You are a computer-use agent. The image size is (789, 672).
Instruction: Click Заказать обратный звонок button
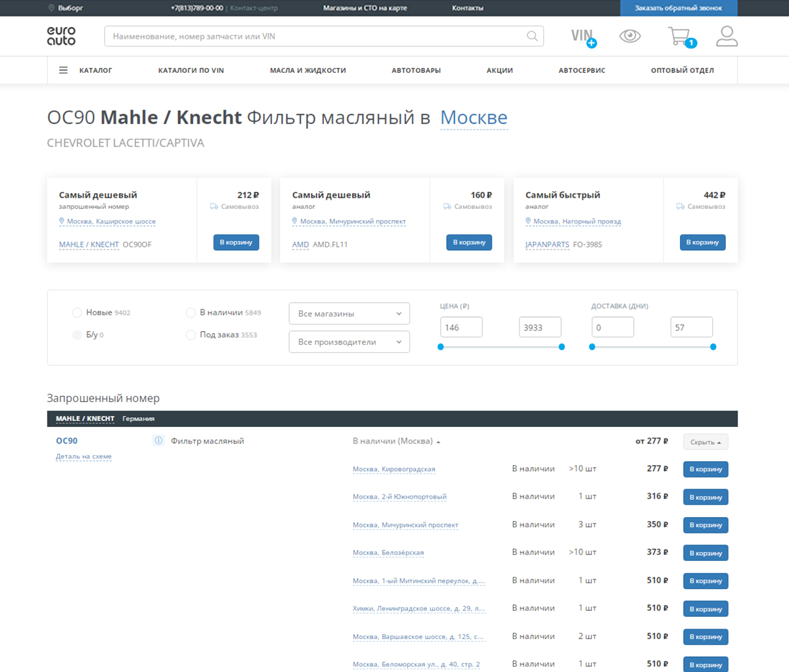pos(679,8)
